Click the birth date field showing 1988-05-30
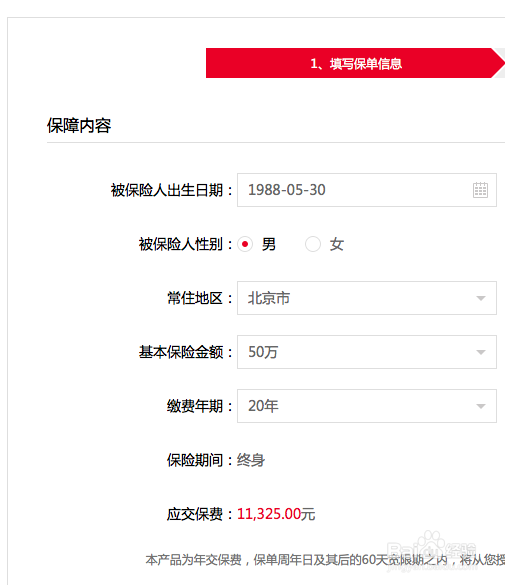The image size is (505, 585). tap(367, 190)
